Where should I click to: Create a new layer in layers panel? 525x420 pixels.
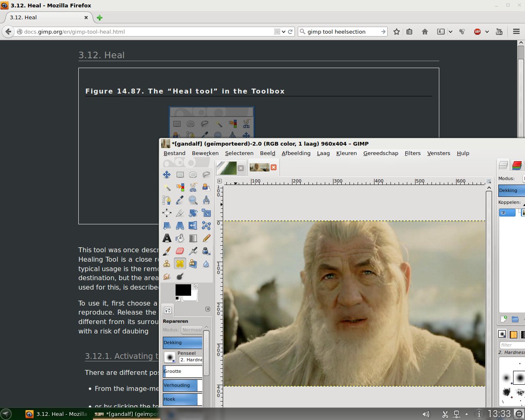[x=504, y=319]
